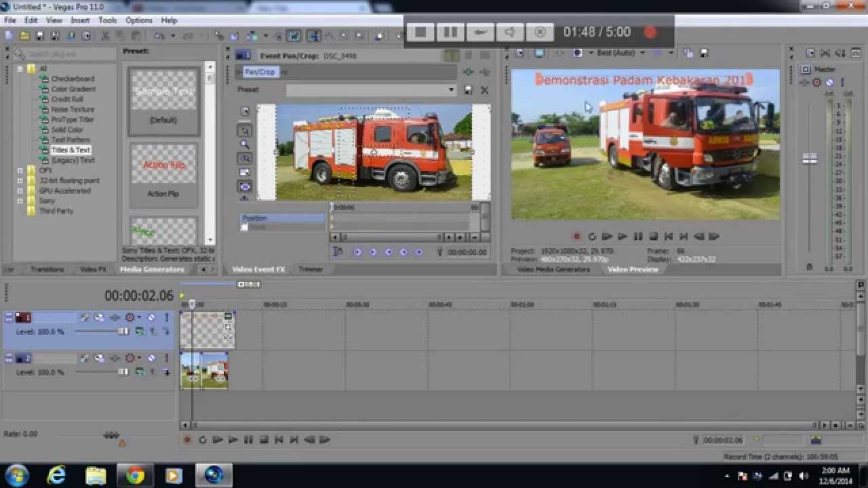
Task: Select the Zoom Edit magnifier tool in Pan/Crop
Action: (245, 144)
